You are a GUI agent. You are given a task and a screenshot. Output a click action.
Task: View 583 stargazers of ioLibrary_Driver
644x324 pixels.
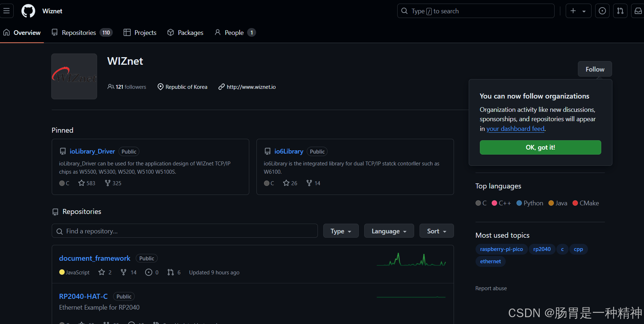click(x=87, y=183)
